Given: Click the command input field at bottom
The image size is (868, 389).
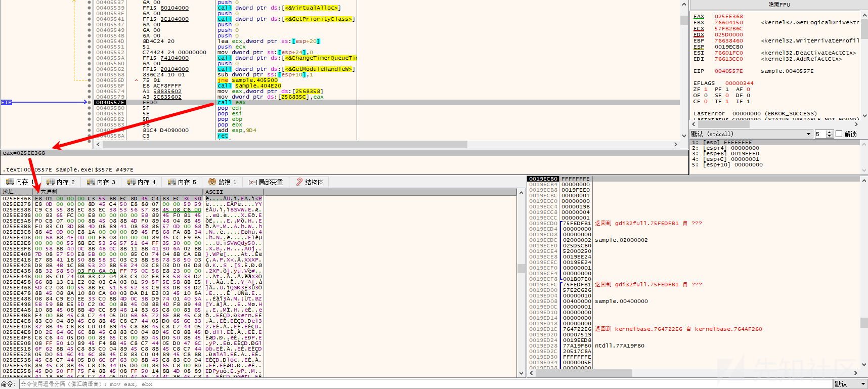Looking at the screenshot, I should point(425,384).
